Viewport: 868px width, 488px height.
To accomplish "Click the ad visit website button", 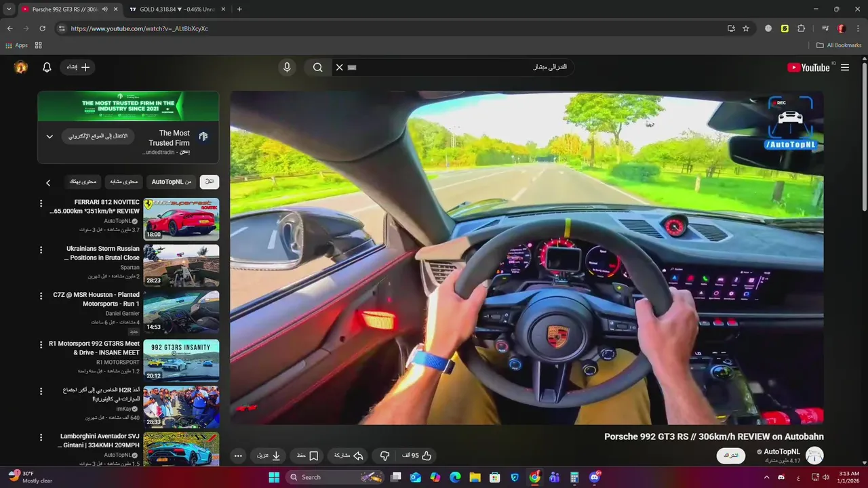I will [98, 136].
